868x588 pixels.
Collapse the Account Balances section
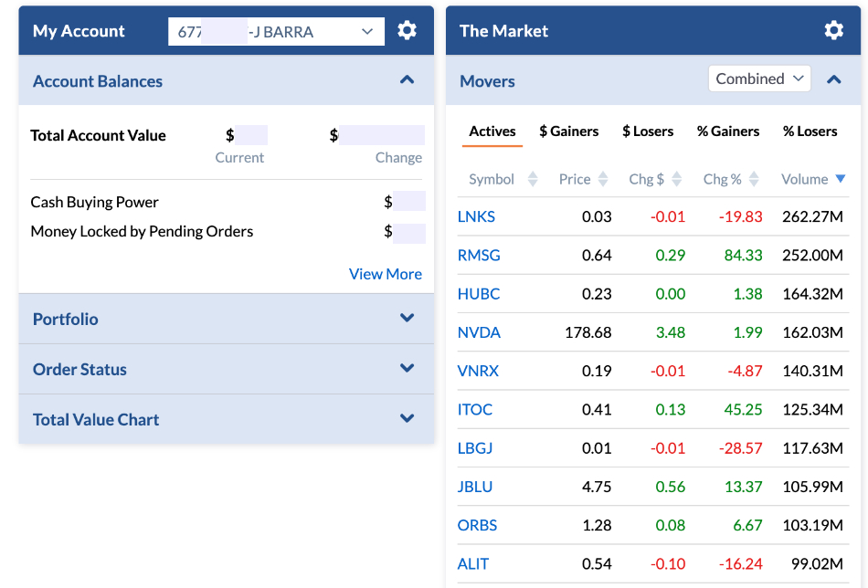pyautogui.click(x=408, y=80)
